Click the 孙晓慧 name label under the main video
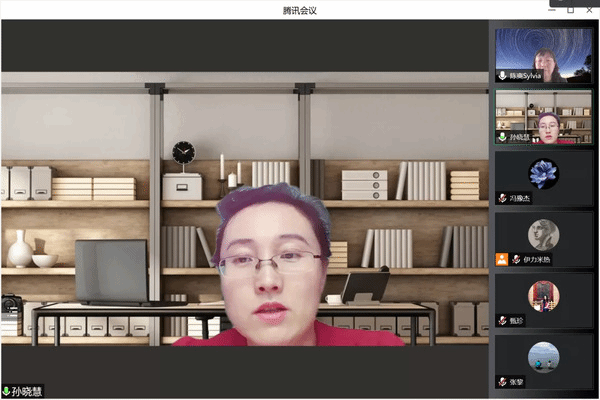This screenshot has height=400, width=600. 28,392
